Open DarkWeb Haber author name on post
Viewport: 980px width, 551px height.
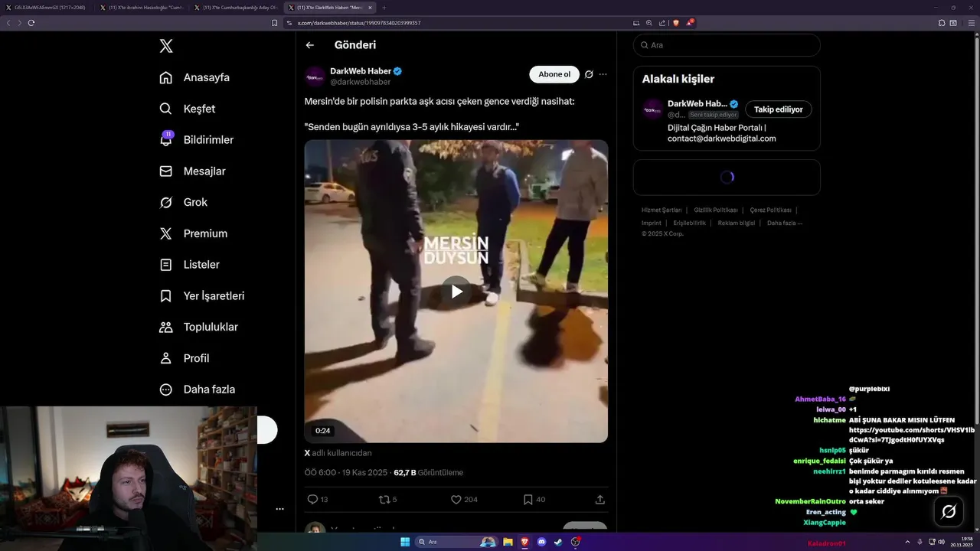coord(361,71)
